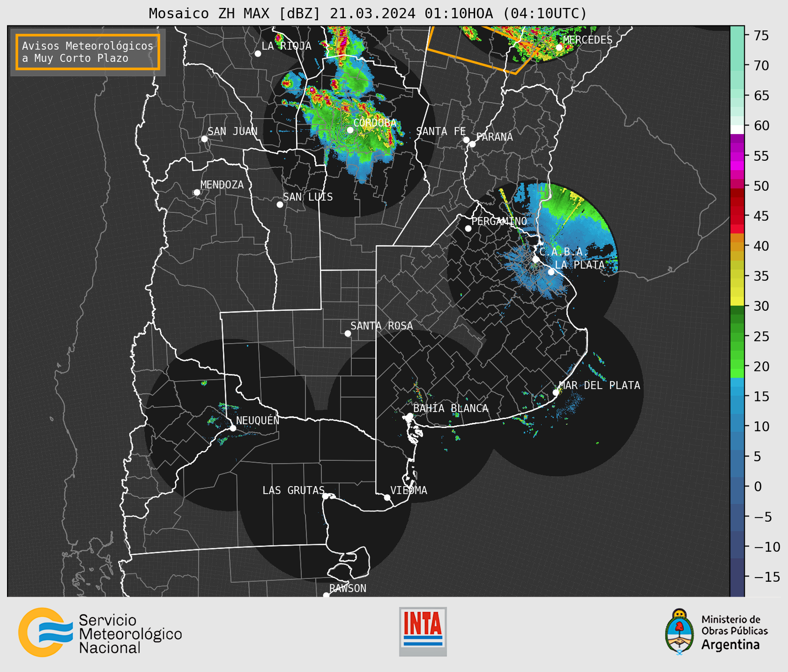Click the C.A.B.A. city marker dot
Image resolution: width=788 pixels, height=672 pixels.
(536, 259)
